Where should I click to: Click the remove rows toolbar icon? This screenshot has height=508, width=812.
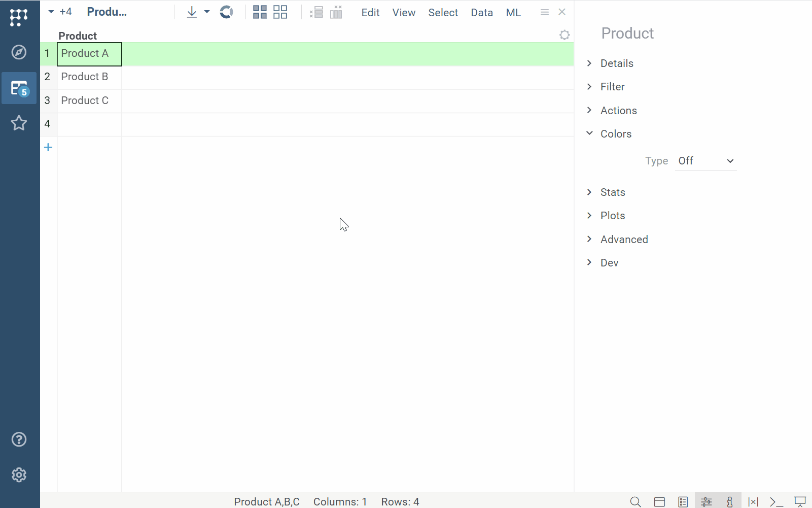point(316,12)
